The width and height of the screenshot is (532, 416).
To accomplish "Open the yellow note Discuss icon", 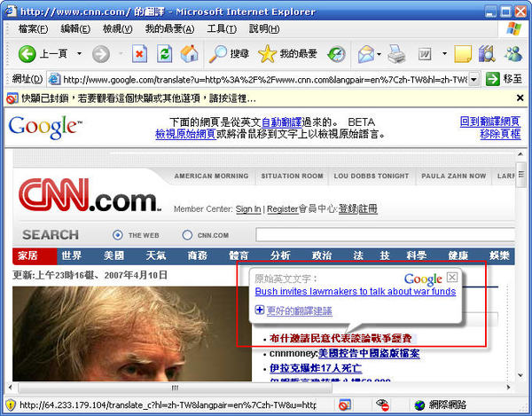I will [x=463, y=54].
